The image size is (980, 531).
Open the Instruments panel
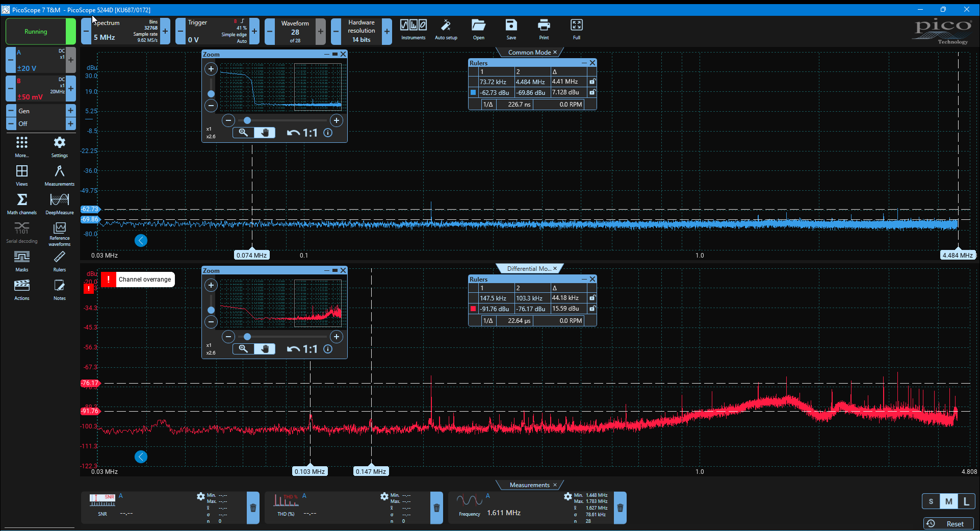tap(413, 30)
